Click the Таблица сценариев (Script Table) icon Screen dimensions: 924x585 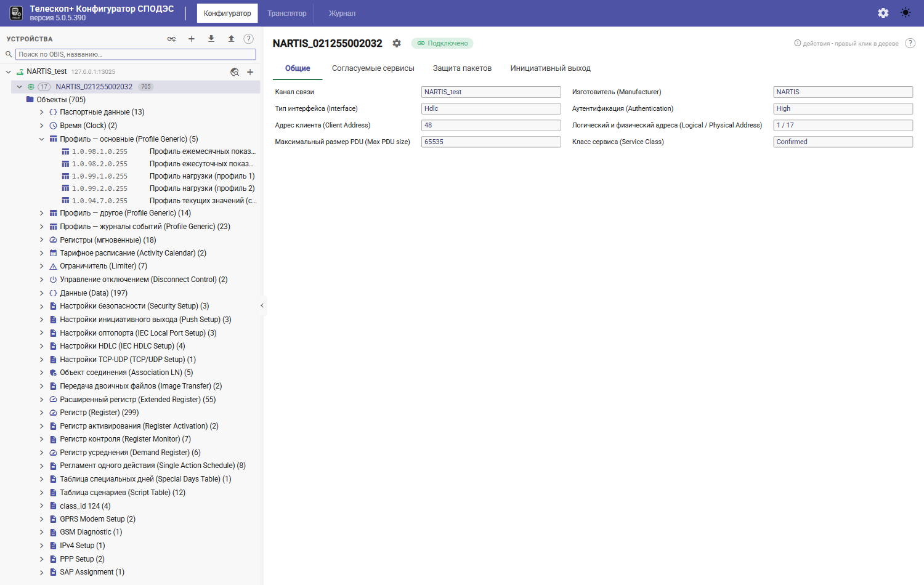pyautogui.click(x=53, y=493)
